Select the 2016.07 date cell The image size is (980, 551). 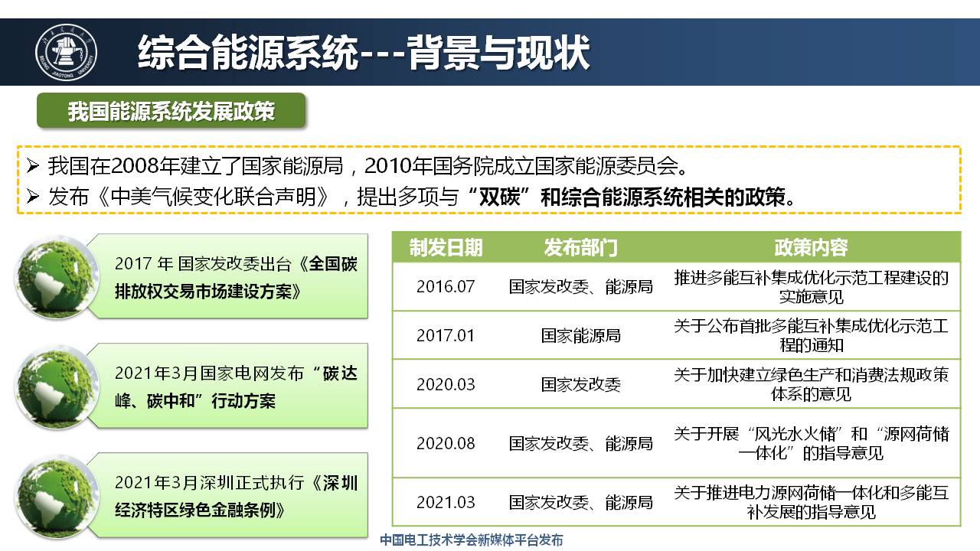coord(446,286)
